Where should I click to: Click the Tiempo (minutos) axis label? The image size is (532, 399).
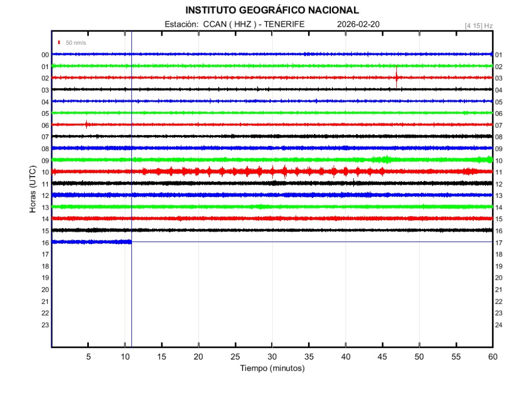pyautogui.click(x=272, y=368)
